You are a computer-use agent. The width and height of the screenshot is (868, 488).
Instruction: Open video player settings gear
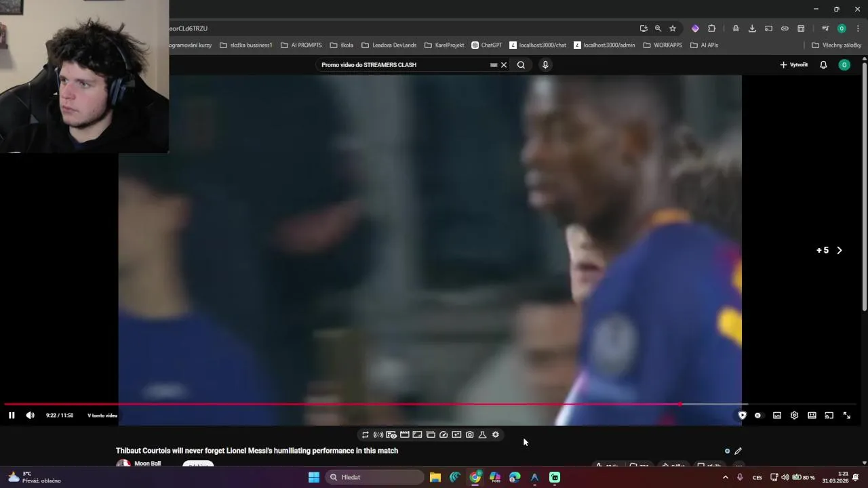tap(794, 415)
